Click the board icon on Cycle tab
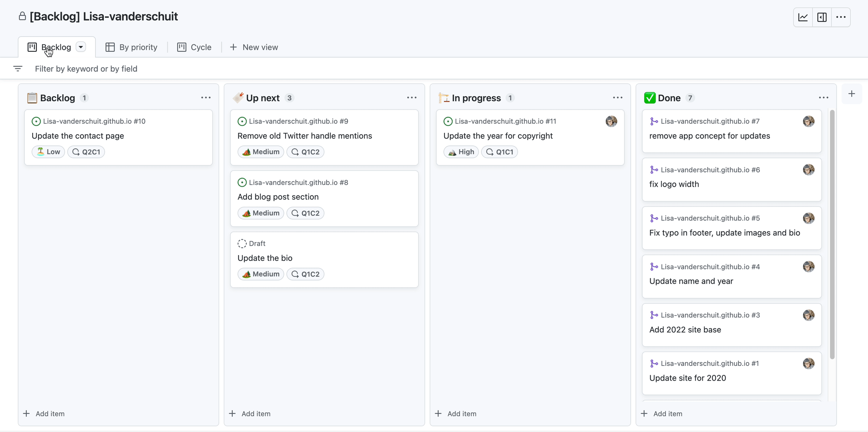Viewport: 868px width, 432px height. (182, 47)
